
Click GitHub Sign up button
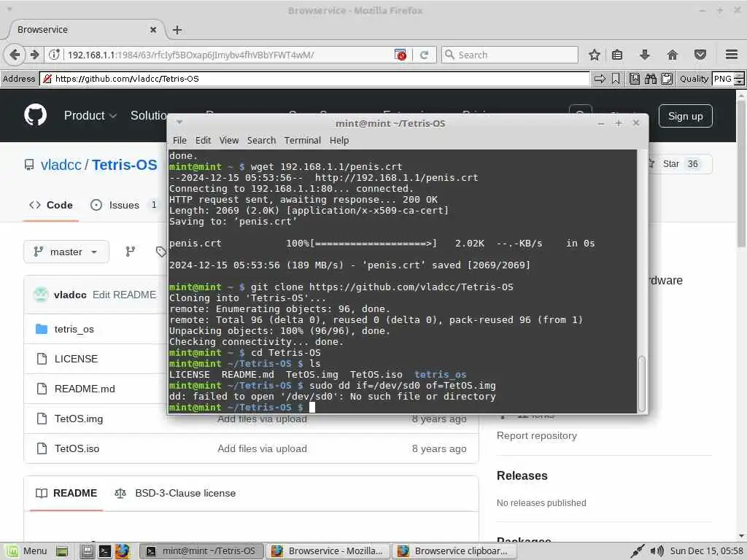point(685,116)
